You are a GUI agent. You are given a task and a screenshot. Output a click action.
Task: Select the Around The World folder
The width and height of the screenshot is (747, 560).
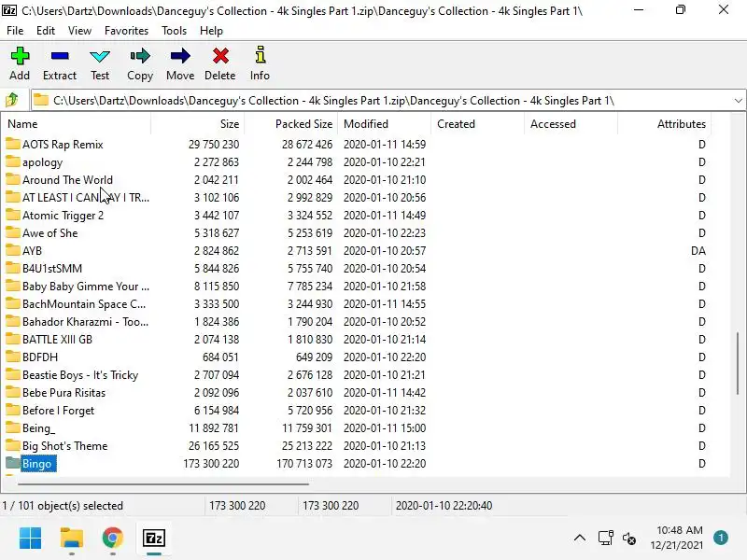[67, 179]
